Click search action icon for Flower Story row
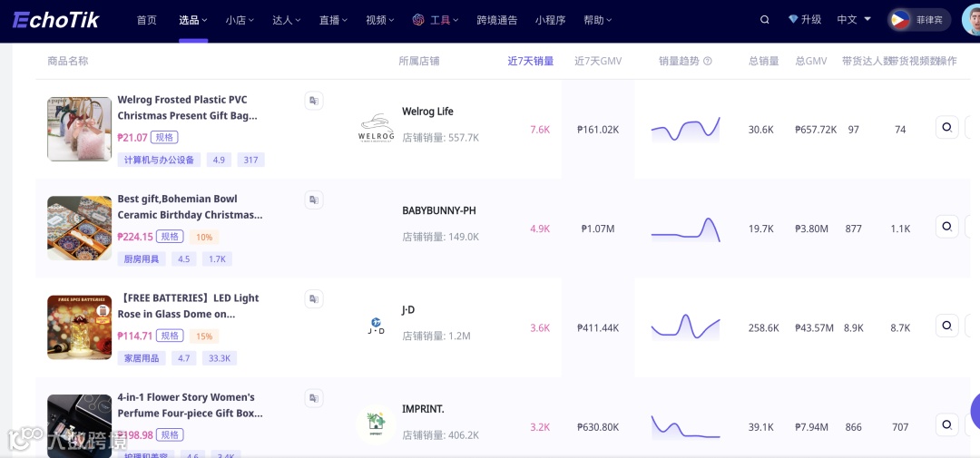The width and height of the screenshot is (980, 458). (x=946, y=424)
